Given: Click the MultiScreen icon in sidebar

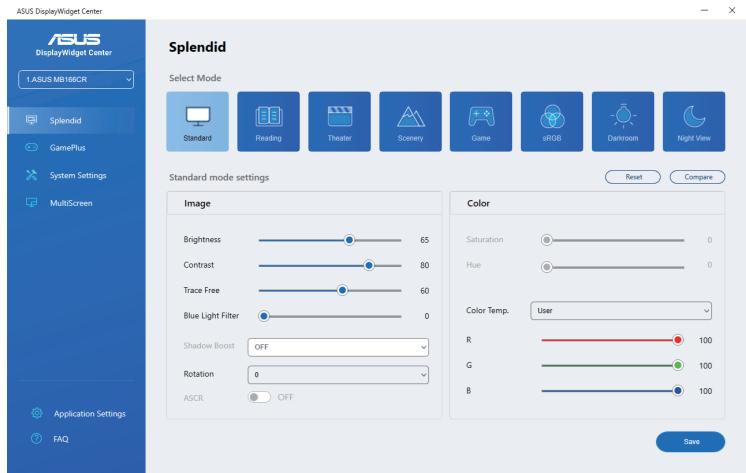Looking at the screenshot, I should tap(31, 203).
